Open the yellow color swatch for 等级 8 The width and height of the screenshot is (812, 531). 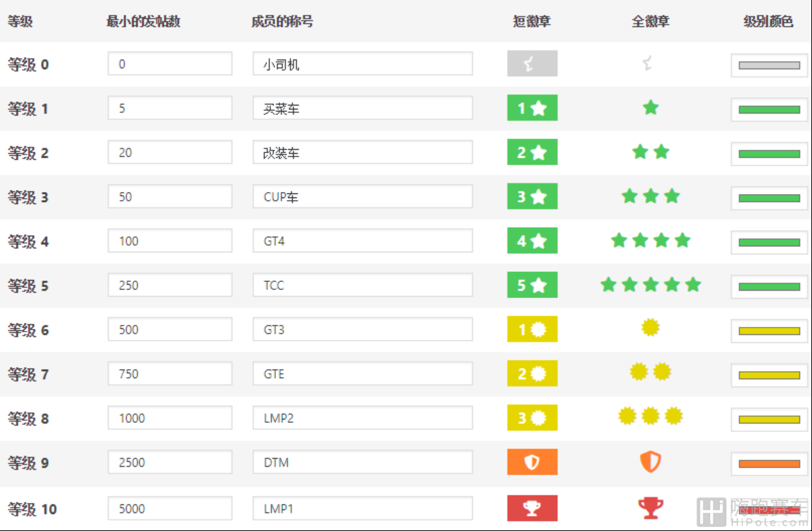coord(769,420)
